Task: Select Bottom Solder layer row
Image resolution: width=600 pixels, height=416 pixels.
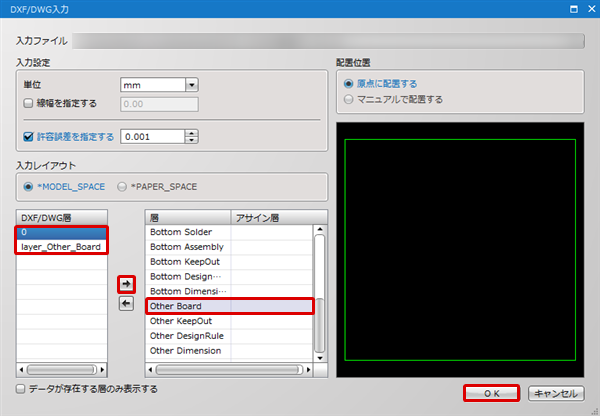Action: coord(229,232)
